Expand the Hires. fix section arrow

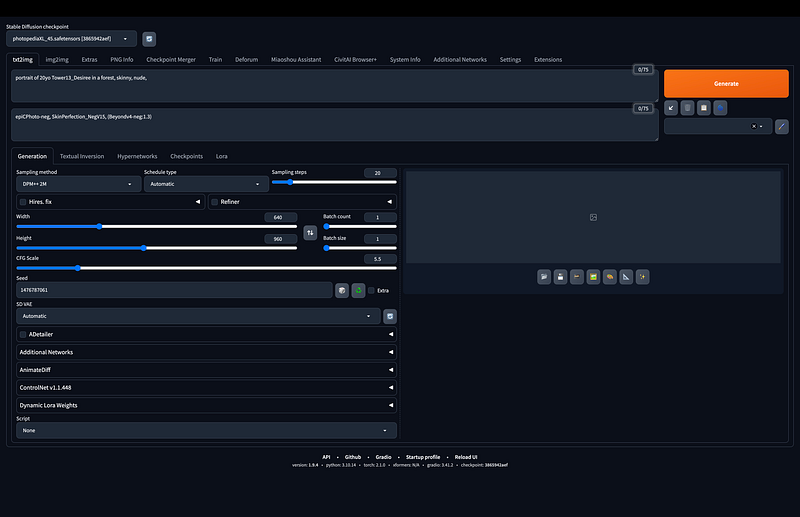pos(197,202)
